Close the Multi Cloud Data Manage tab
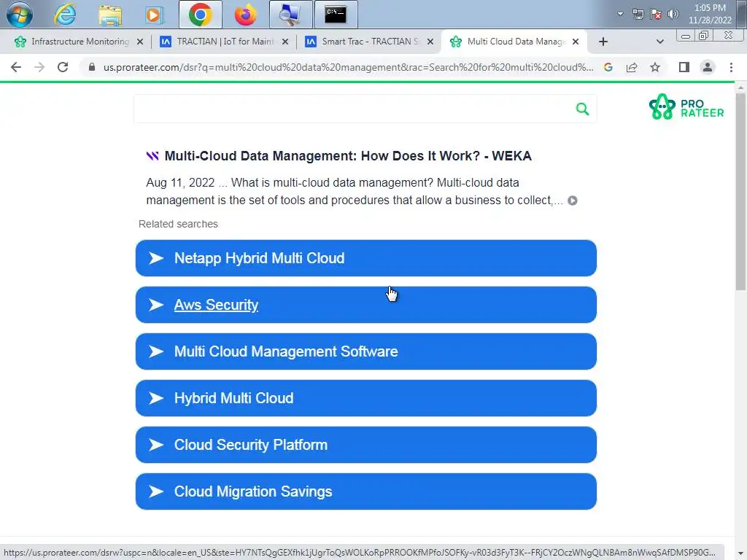This screenshot has height=560, width=747. pos(576,42)
